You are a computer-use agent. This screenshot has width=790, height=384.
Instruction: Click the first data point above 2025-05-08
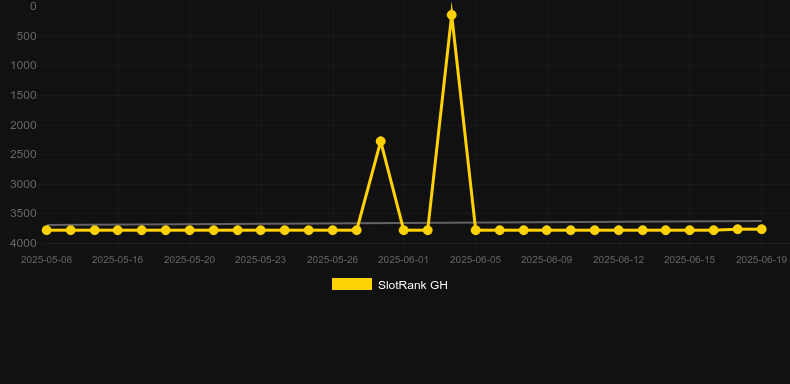click(x=47, y=230)
